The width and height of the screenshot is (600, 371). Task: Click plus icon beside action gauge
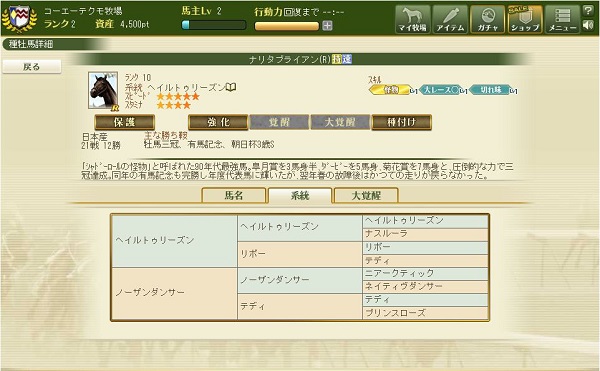pos(327,26)
